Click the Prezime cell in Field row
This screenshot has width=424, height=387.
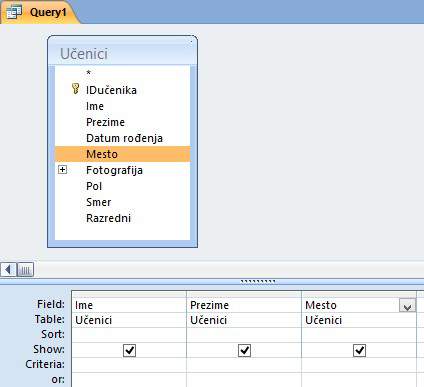[x=244, y=305]
